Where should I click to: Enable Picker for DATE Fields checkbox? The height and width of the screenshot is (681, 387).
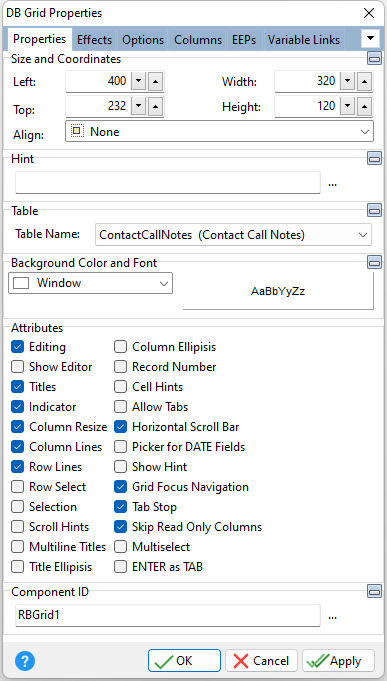pyautogui.click(x=120, y=447)
